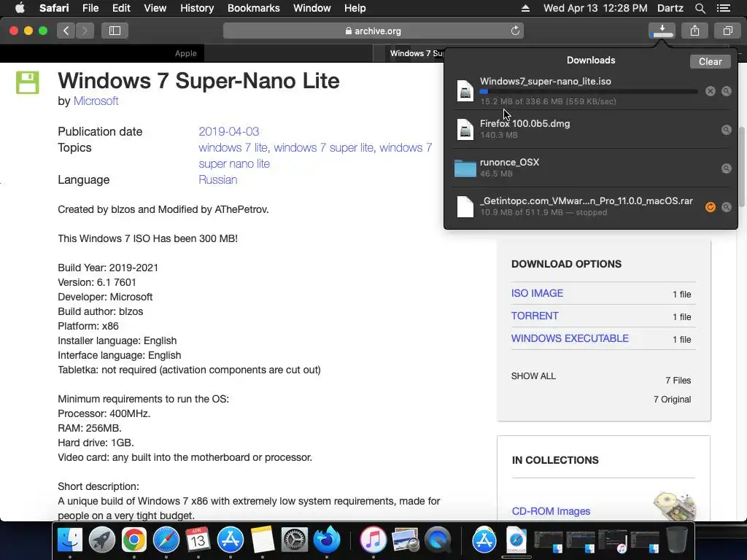Follow the Microsoft author link

pos(96,101)
